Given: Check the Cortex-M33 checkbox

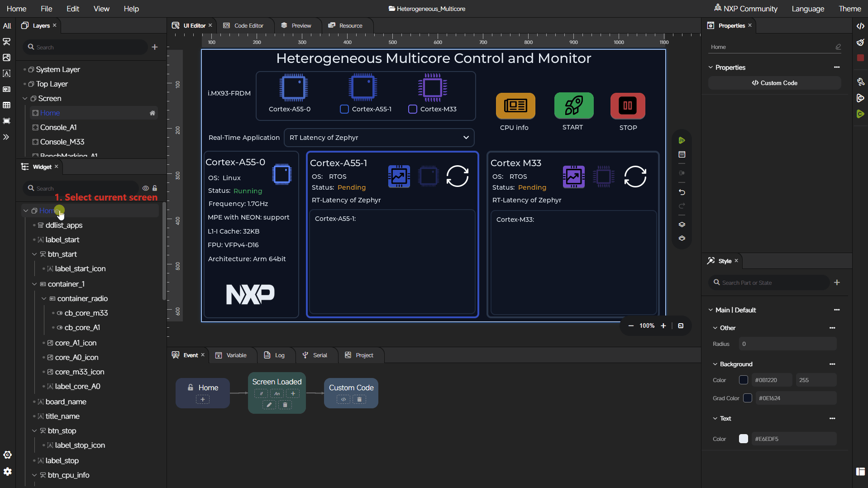Looking at the screenshot, I should (413, 109).
